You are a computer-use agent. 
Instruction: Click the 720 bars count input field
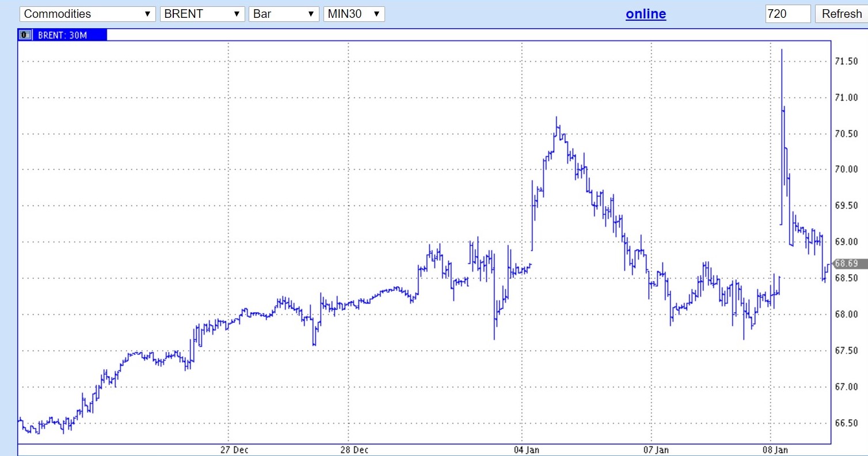pos(787,14)
